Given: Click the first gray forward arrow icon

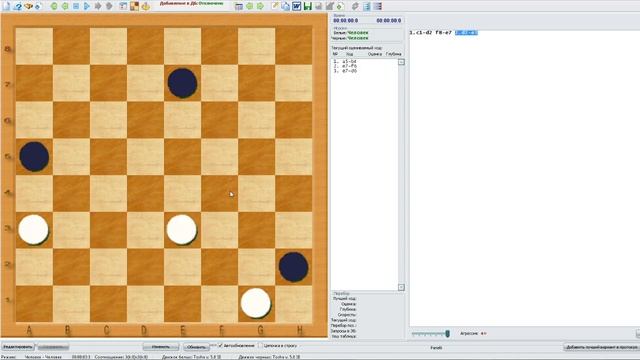Looking at the screenshot, I should coord(98,6).
